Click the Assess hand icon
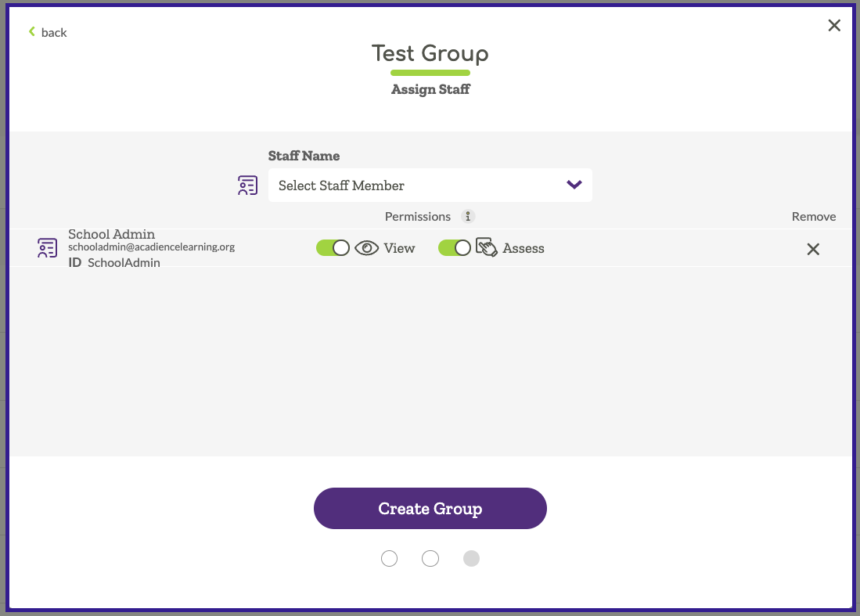 487,247
